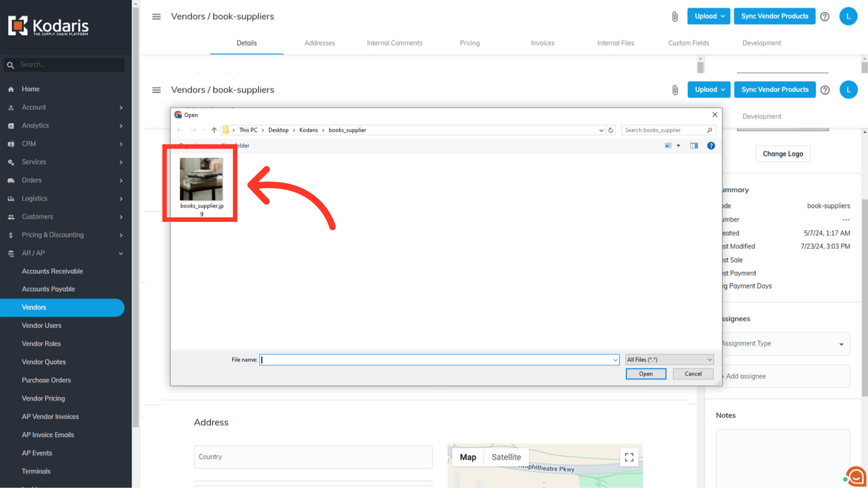Screen dimensions: 868x488
Task: Click Open button in file dialog
Action: click(646, 374)
